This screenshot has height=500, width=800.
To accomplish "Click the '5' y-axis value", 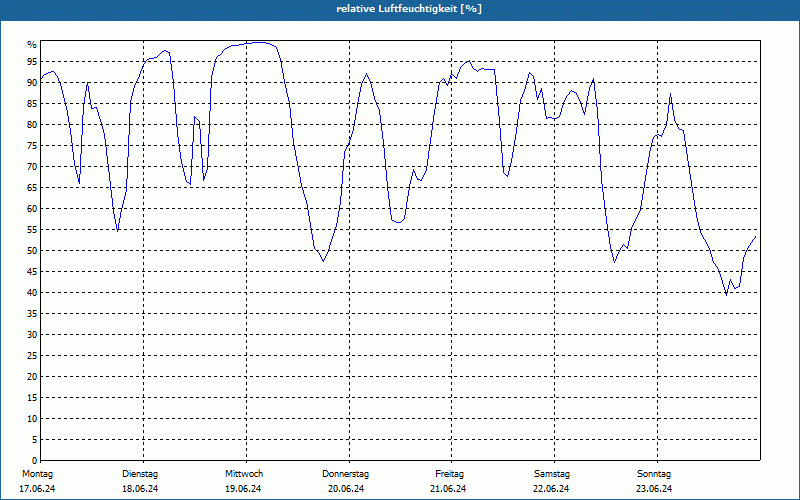I will click(x=35, y=440).
